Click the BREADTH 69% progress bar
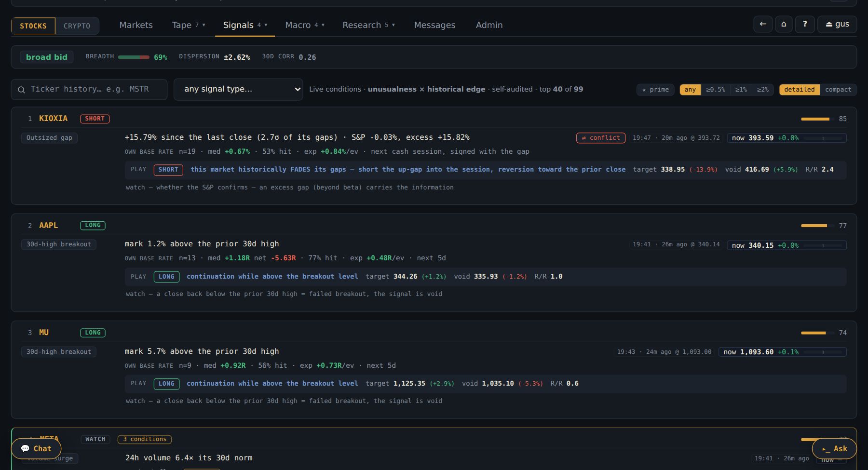The width and height of the screenshot is (868, 470). (134, 57)
